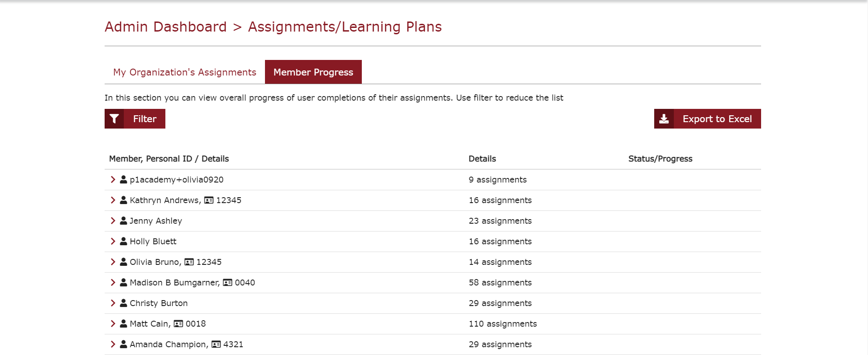This screenshot has height=355, width=868.
Task: Expand the Christy Burton row chevron
Action: click(x=113, y=303)
